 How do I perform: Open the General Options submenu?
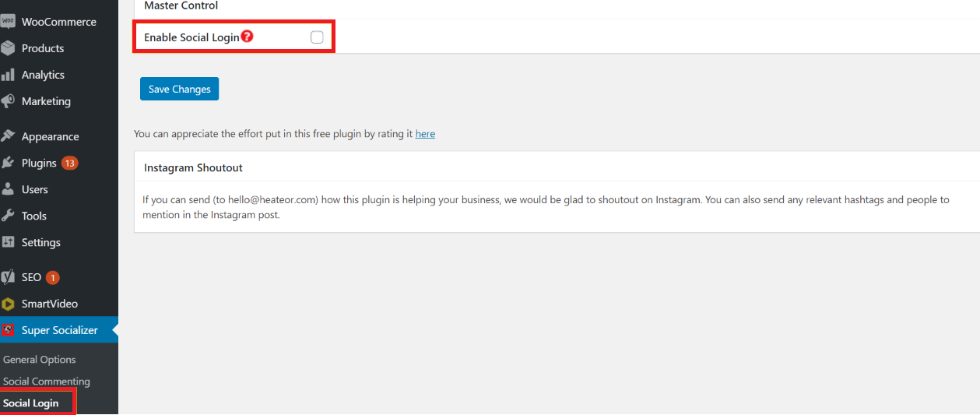[x=40, y=360]
